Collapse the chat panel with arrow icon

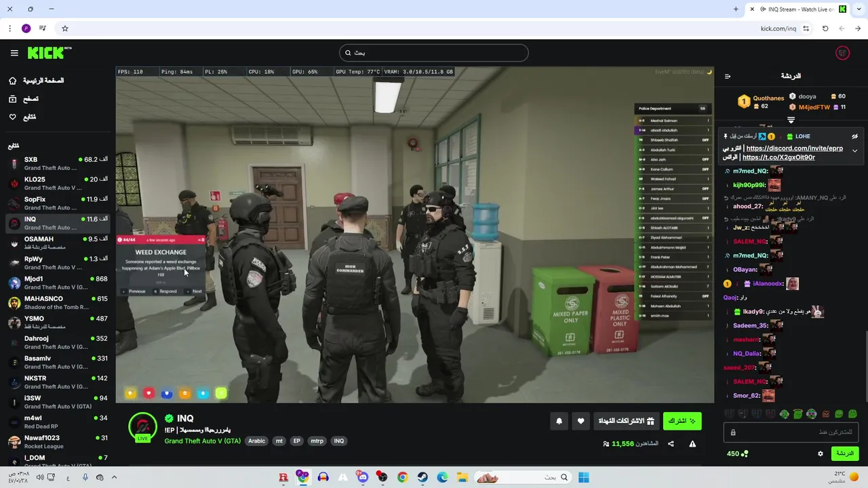pyautogui.click(x=728, y=77)
